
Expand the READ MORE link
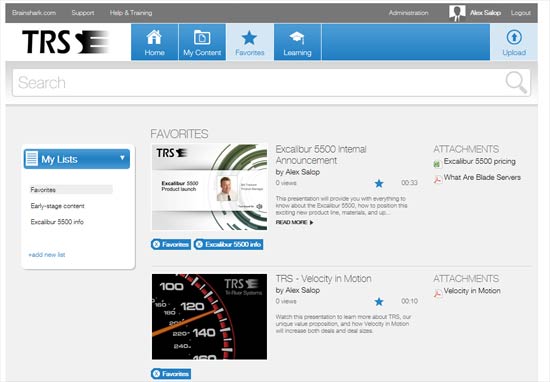tap(294, 222)
